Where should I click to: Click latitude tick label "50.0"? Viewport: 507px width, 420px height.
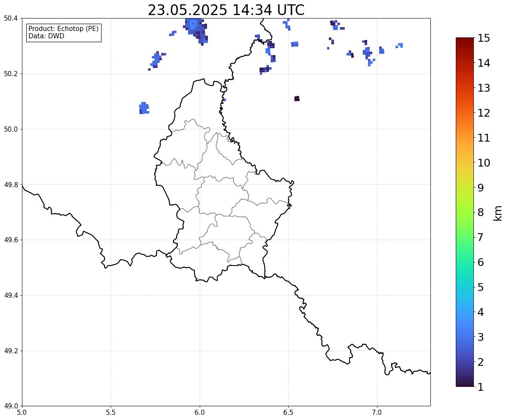pyautogui.click(x=11, y=130)
